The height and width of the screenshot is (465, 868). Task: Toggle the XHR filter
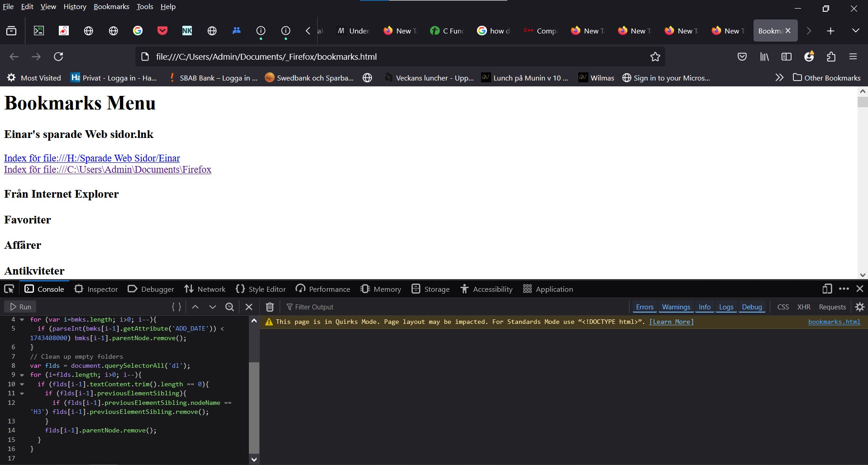804,307
